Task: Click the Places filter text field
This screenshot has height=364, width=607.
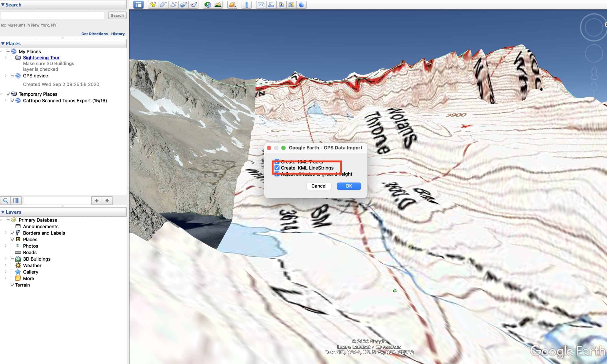Action: (x=57, y=200)
